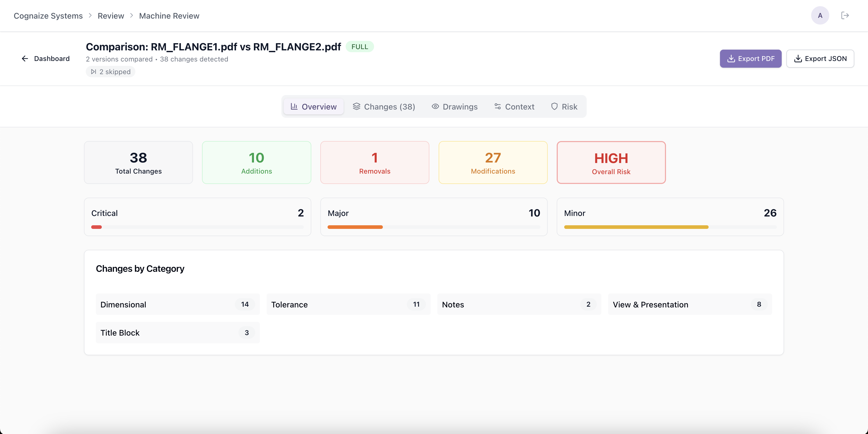
Task: Click the Export JSON button
Action: click(820, 59)
